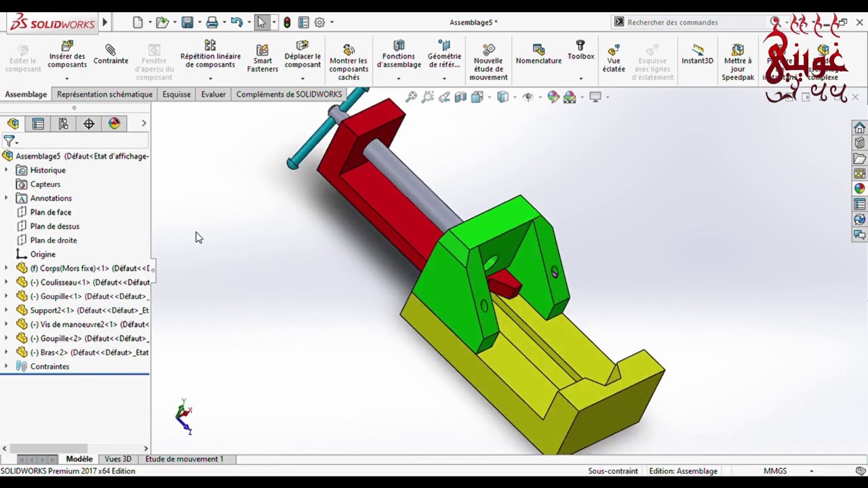868x488 pixels.
Task: Expand the Coulisseau<1> component
Action: tap(6, 282)
